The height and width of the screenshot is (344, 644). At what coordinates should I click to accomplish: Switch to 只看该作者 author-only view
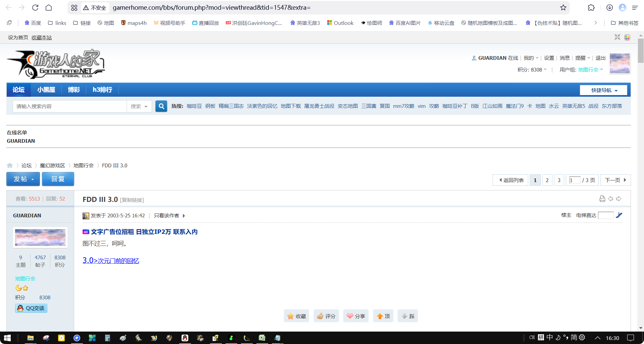point(166,216)
